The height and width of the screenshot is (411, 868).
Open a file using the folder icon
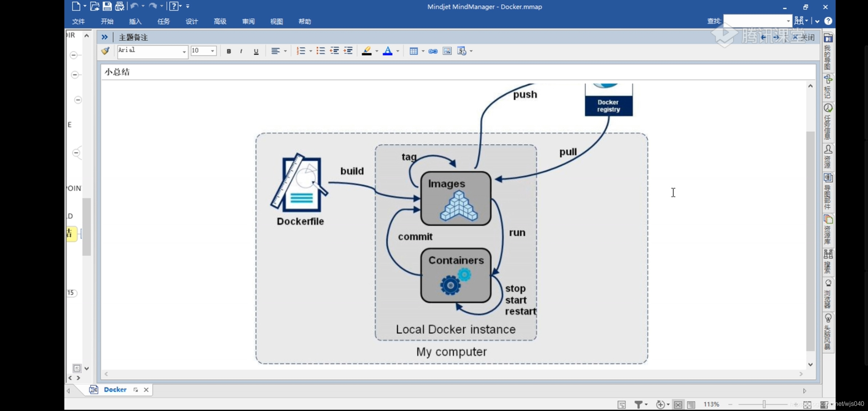94,6
